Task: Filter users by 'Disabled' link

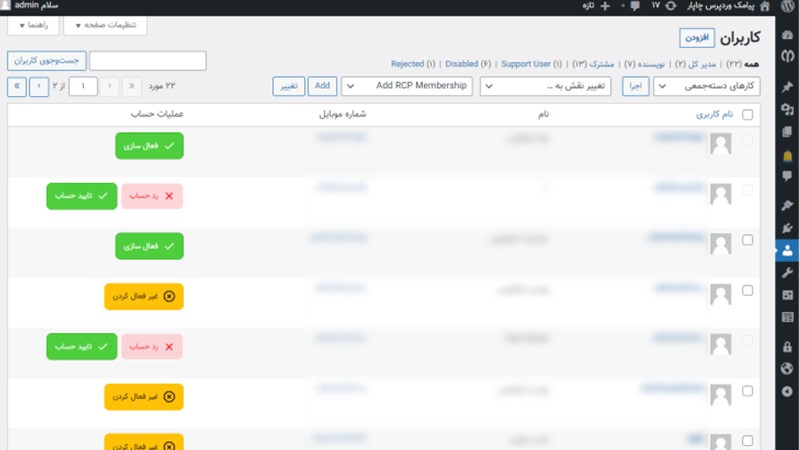Action: pos(463,64)
